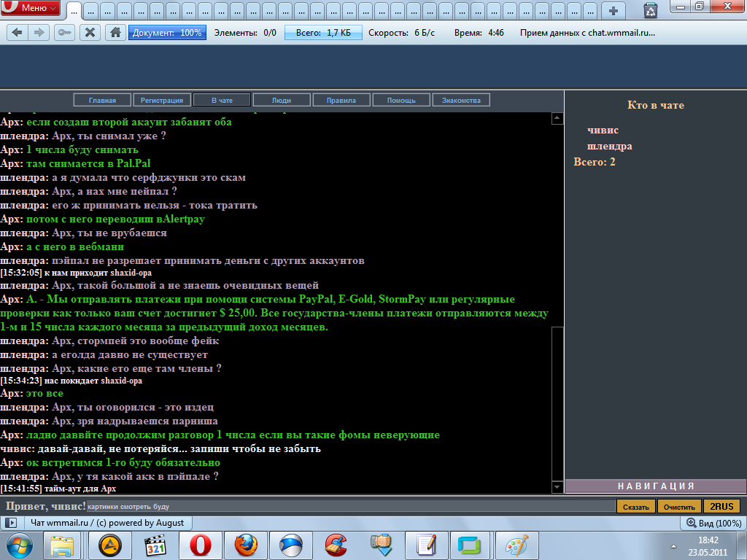Open the closed tabs trash icon
747x560 pixels.
click(x=650, y=10)
